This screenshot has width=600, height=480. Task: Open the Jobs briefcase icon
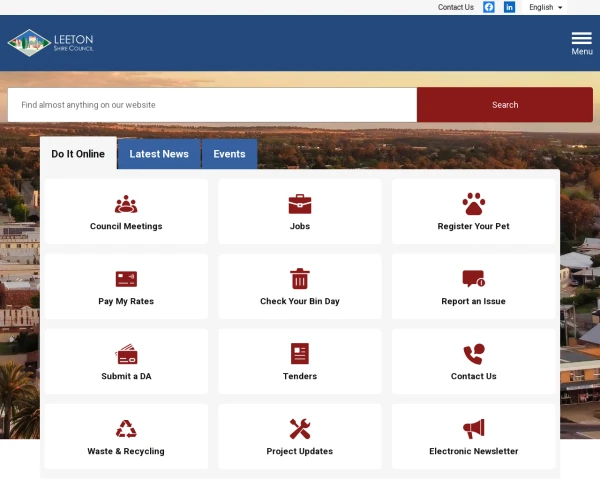coord(300,204)
